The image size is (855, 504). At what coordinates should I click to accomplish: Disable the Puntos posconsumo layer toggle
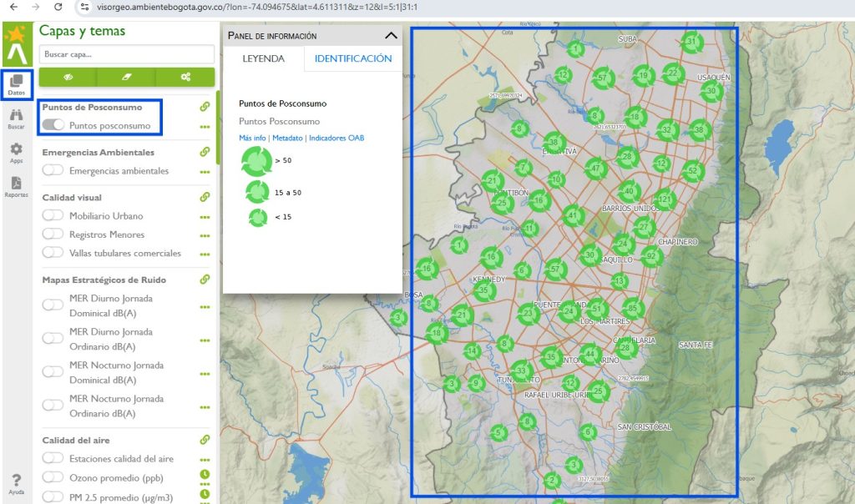tap(53, 125)
